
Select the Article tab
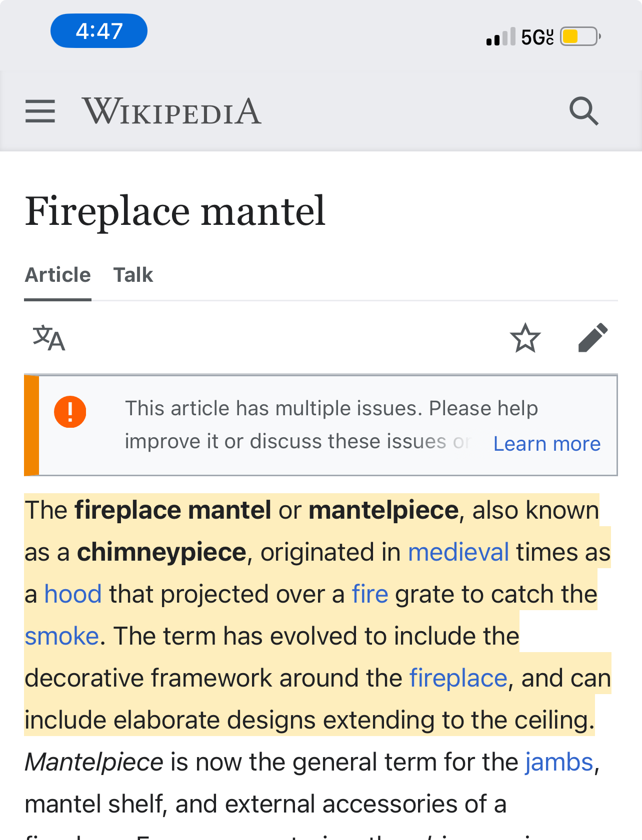(x=58, y=275)
